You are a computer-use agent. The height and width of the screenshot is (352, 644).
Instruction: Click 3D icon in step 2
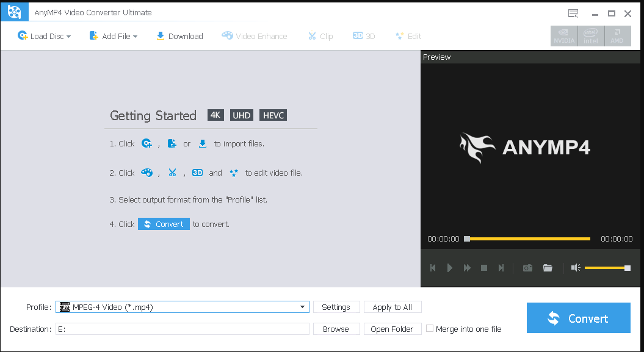pyautogui.click(x=198, y=173)
